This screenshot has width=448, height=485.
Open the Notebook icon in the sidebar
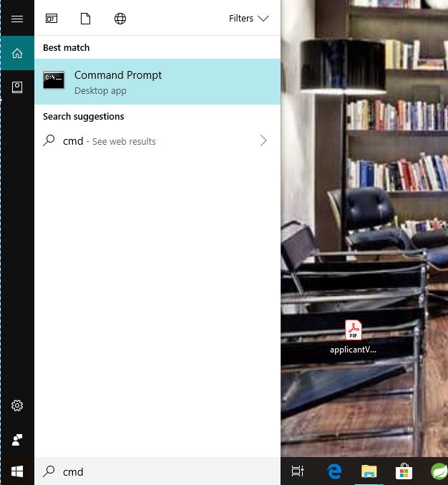click(x=17, y=87)
